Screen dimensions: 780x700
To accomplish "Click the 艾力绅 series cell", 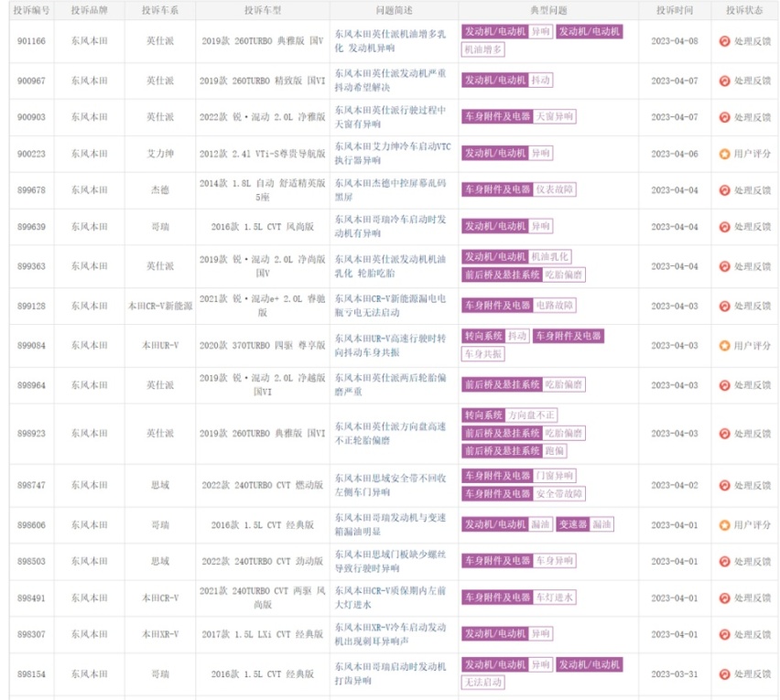I will 160,154.
